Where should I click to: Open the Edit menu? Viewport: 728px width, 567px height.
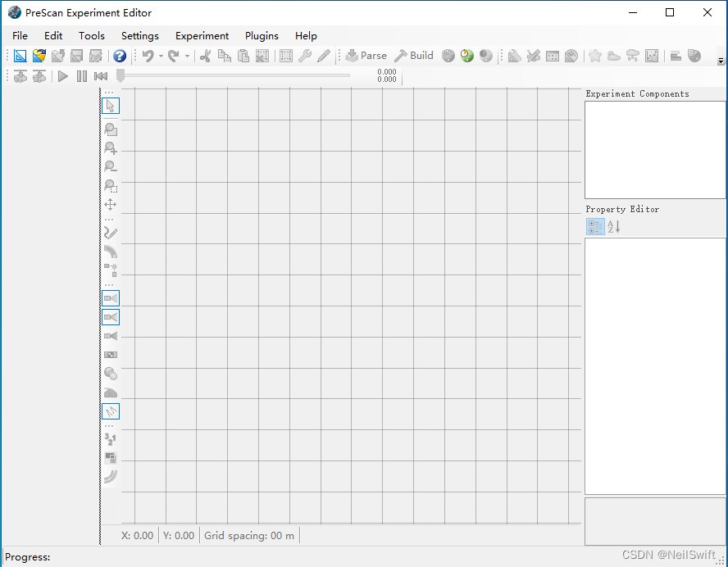click(53, 36)
